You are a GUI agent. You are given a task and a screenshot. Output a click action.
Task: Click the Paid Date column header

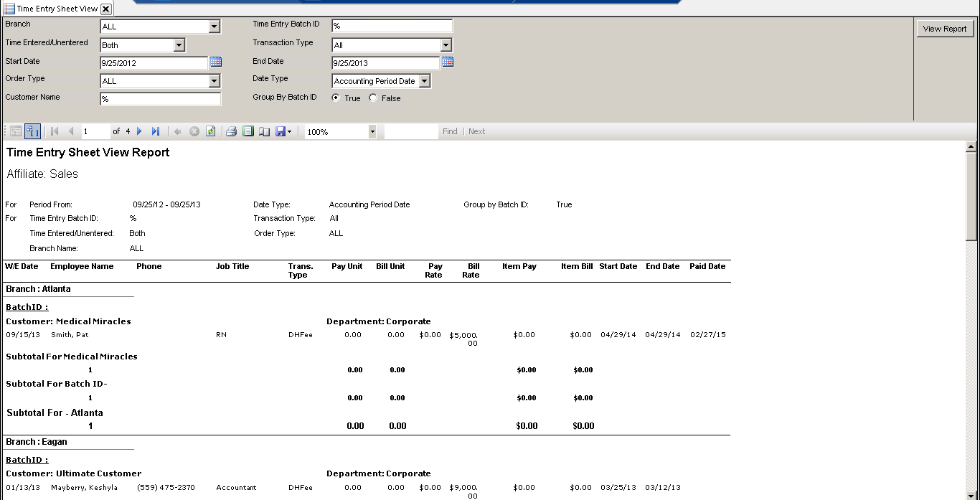point(707,266)
